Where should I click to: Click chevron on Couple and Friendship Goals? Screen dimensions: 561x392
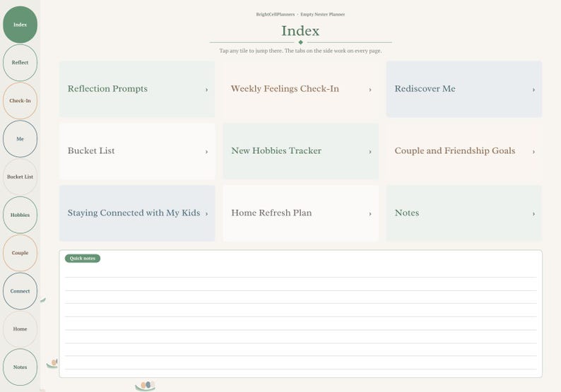[x=533, y=152]
